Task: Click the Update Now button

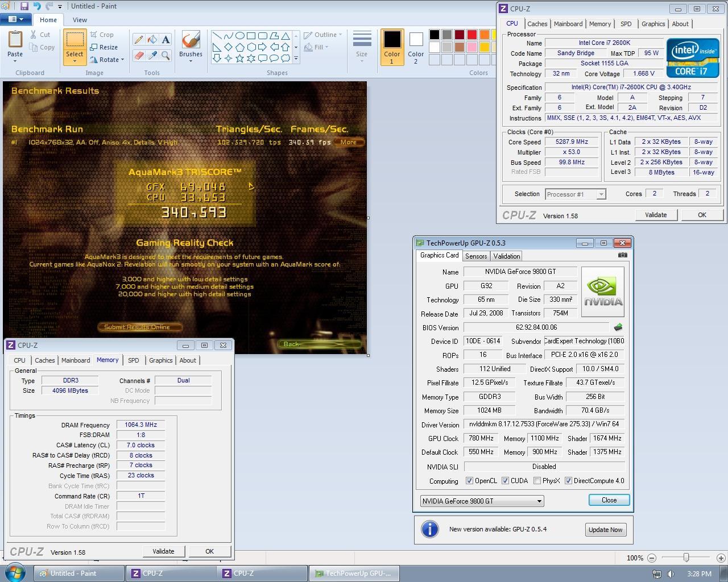Action: (x=606, y=530)
